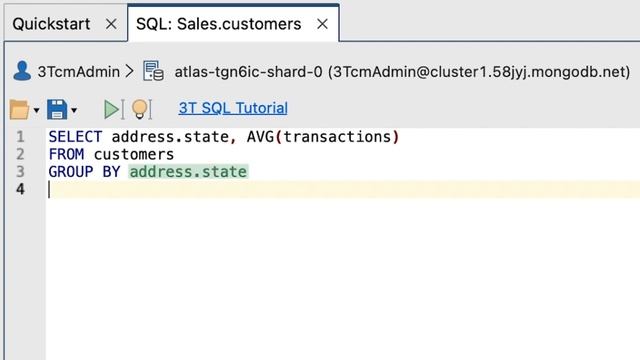Click the breadcrumb chevron after 3TcmAdmin

pos(129,71)
